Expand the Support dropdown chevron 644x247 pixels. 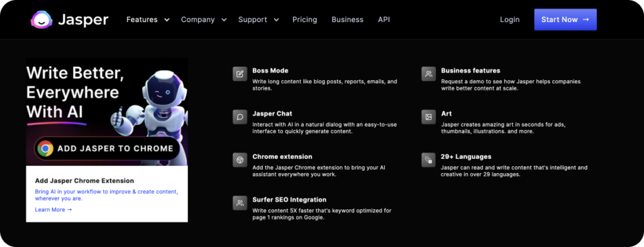(276, 20)
